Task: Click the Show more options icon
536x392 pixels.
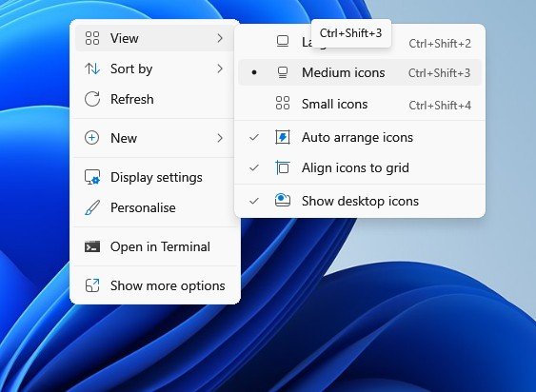Action: [92, 285]
